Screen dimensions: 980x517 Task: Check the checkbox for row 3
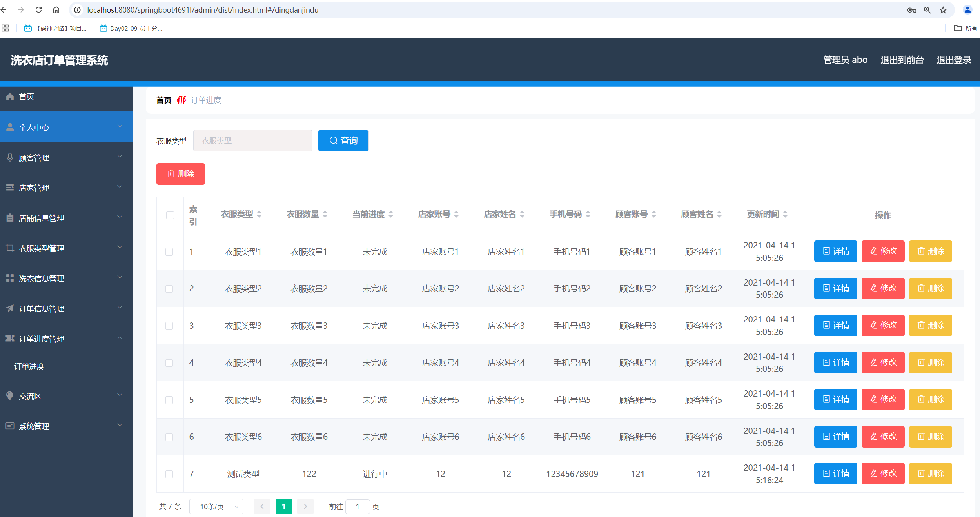tap(169, 326)
